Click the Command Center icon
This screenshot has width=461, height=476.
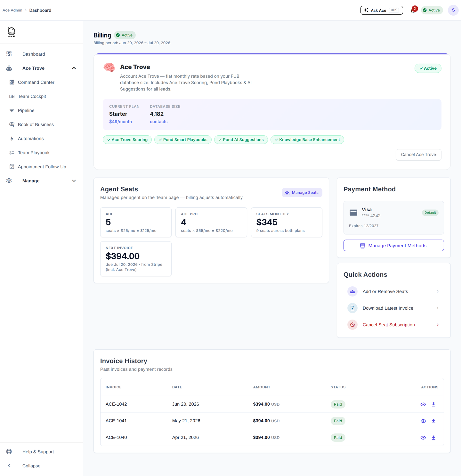(12, 82)
